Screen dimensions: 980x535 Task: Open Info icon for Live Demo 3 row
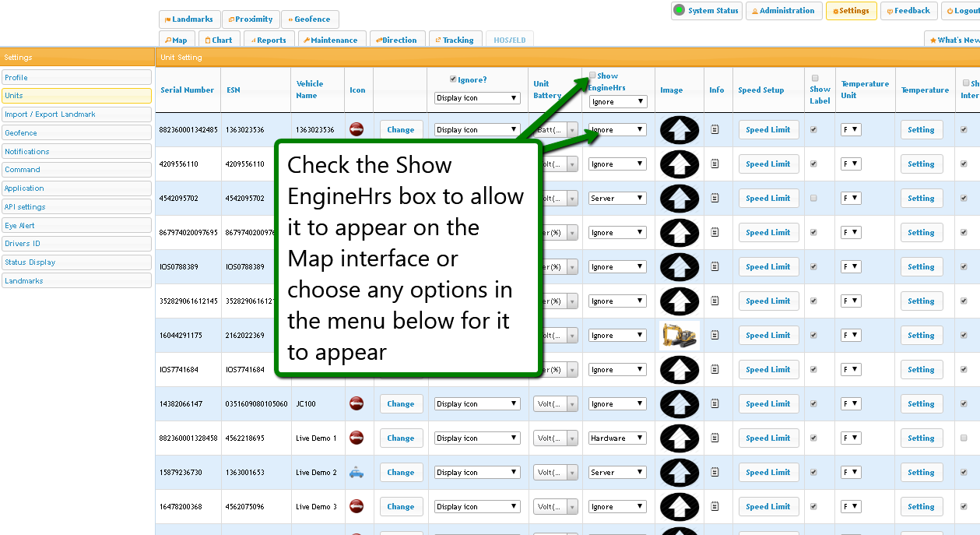point(715,507)
